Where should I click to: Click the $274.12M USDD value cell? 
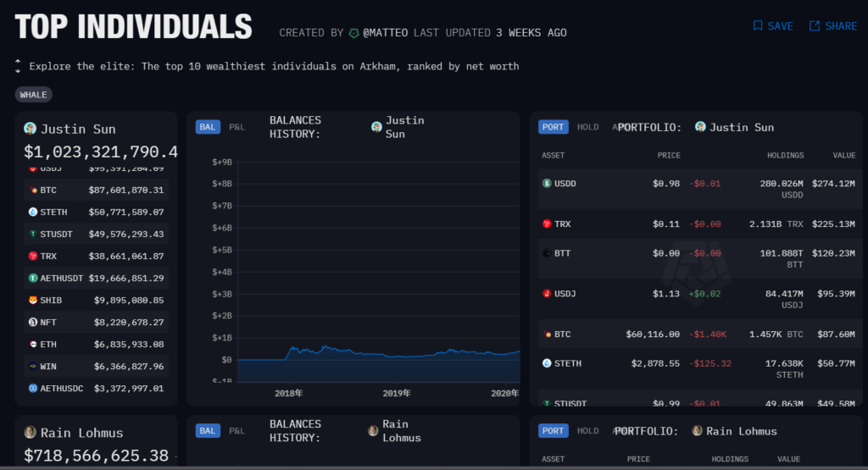833,184
